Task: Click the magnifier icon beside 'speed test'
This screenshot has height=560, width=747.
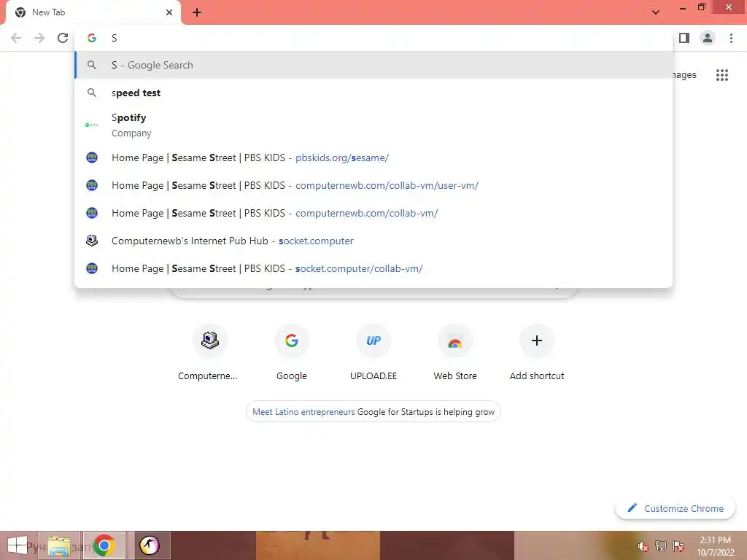Action: (92, 93)
